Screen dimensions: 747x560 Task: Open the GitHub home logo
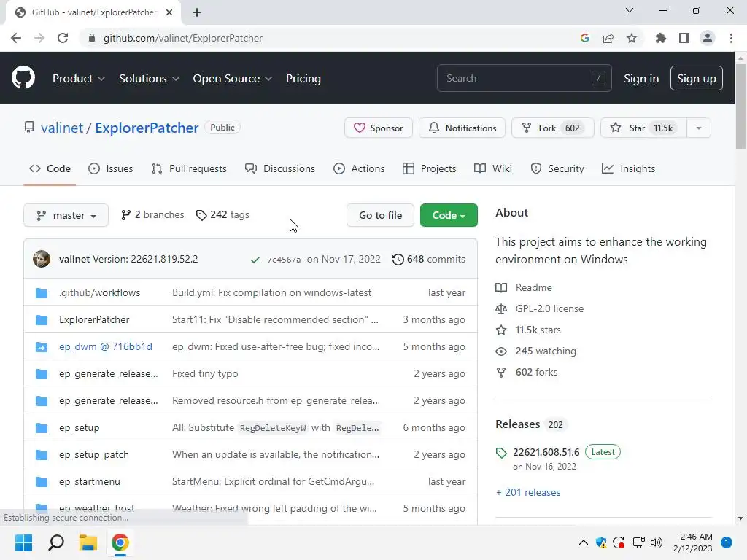pyautogui.click(x=23, y=78)
